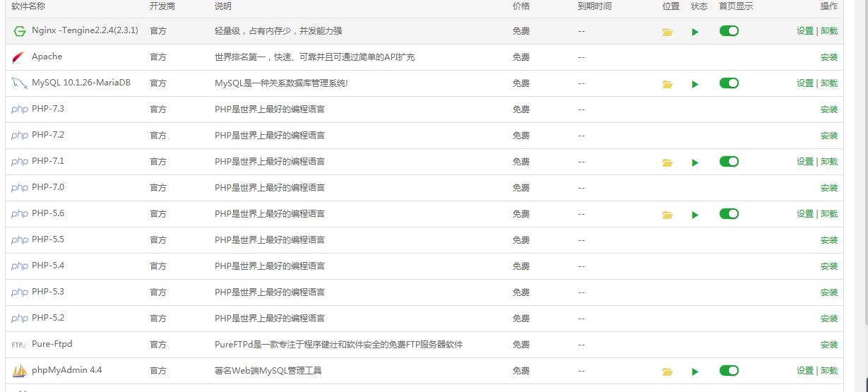Viewport: 868px width, 392px height.
Task: Click the MySQL dolphin icon
Action: 20,83
